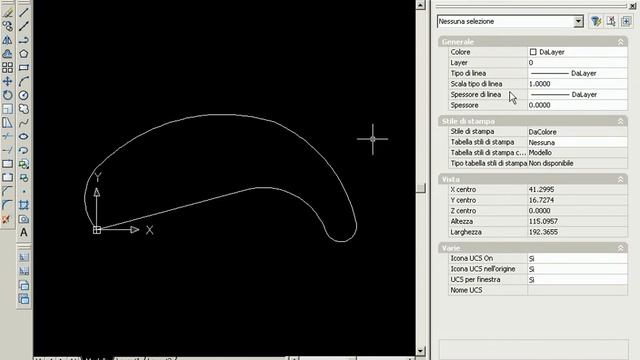Click the X centro value 41.2995

click(578, 190)
